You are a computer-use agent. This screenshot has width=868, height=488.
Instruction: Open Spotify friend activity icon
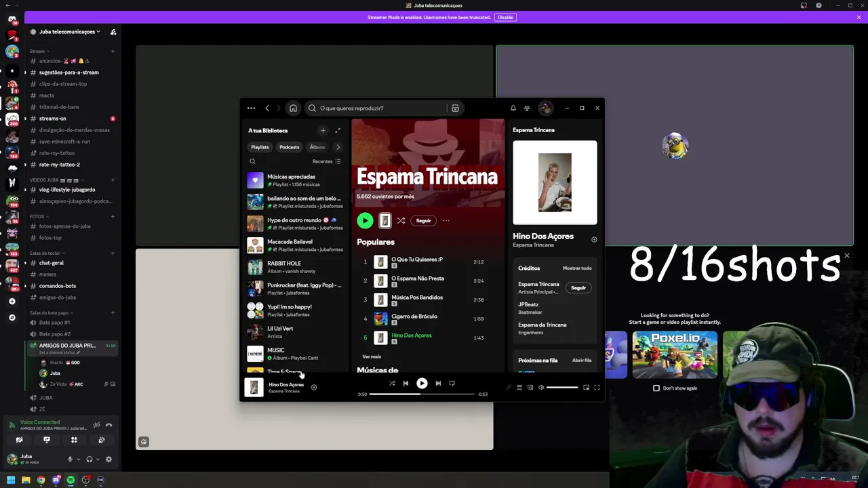pos(527,108)
